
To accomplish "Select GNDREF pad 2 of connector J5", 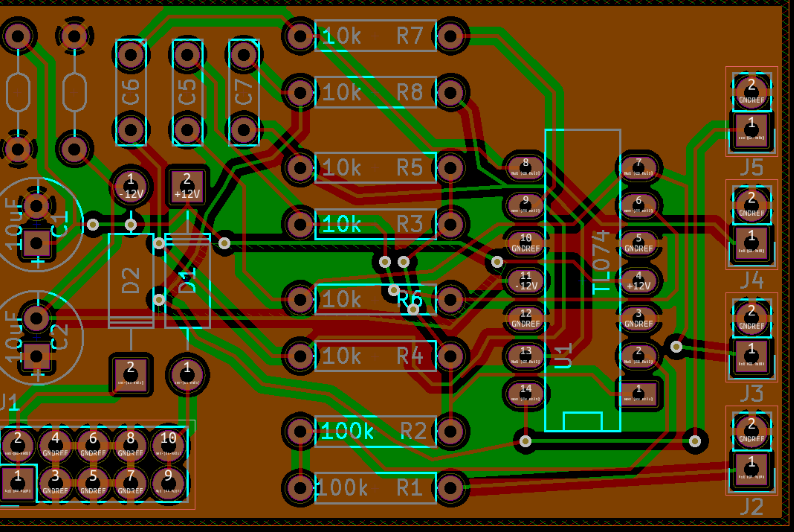I will 750,89.
